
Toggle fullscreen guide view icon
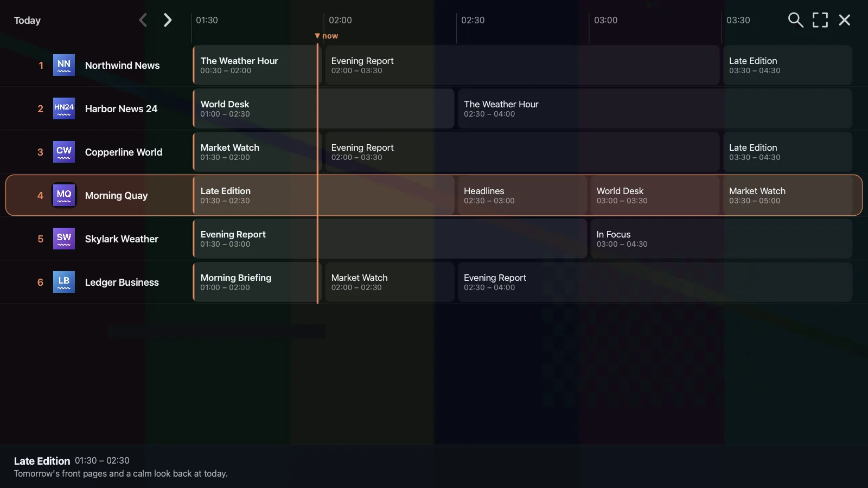[820, 20]
